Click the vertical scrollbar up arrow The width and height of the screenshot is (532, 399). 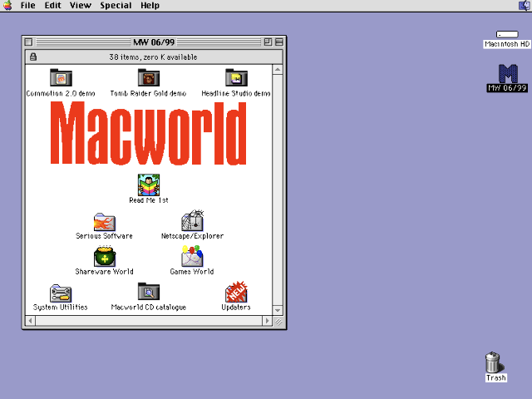(x=278, y=70)
